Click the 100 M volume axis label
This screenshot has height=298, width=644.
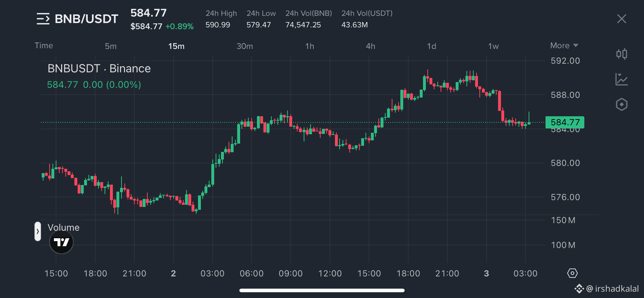click(563, 245)
